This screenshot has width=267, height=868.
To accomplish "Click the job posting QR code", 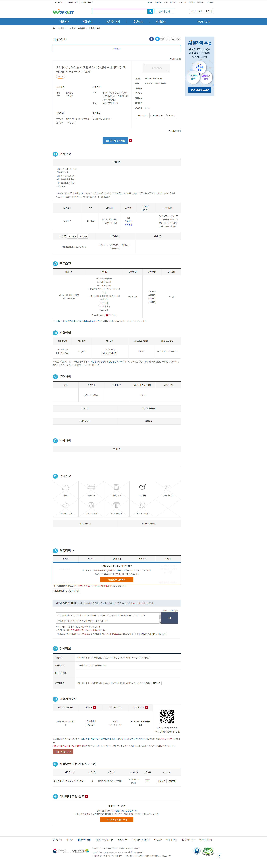I will (167, 717).
